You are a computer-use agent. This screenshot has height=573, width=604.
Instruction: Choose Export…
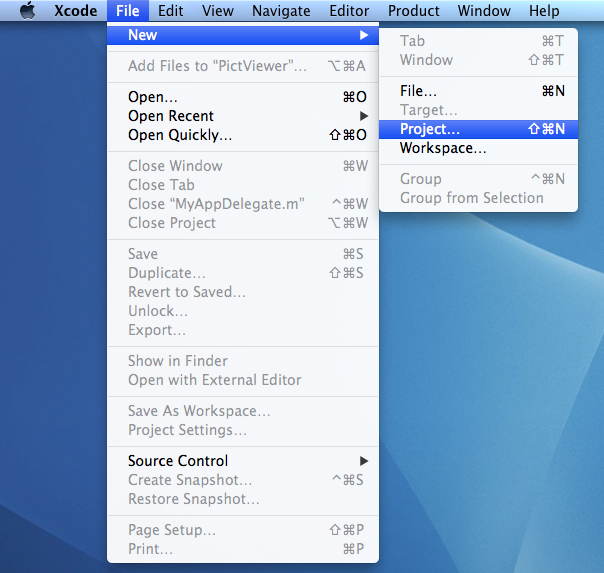243,330
